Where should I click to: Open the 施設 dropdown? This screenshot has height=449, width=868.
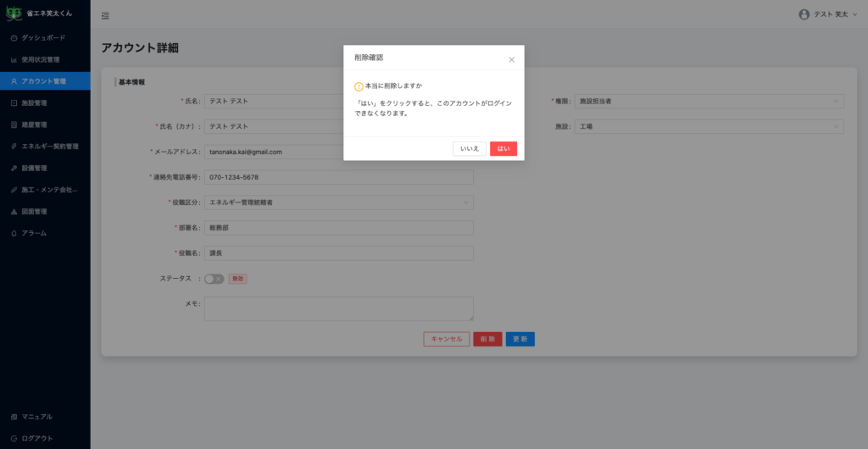point(709,126)
